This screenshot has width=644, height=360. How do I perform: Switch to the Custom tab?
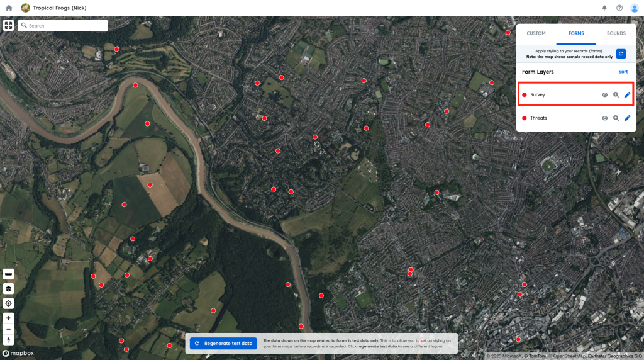point(536,33)
